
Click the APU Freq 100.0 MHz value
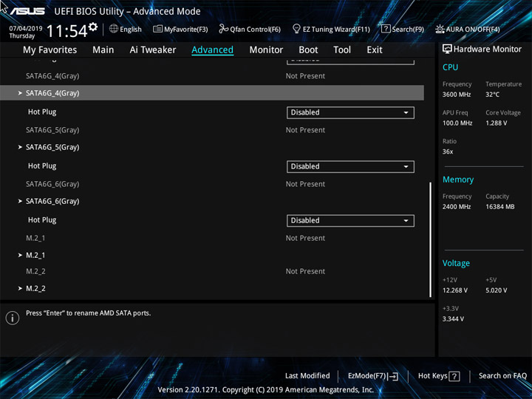(x=457, y=123)
